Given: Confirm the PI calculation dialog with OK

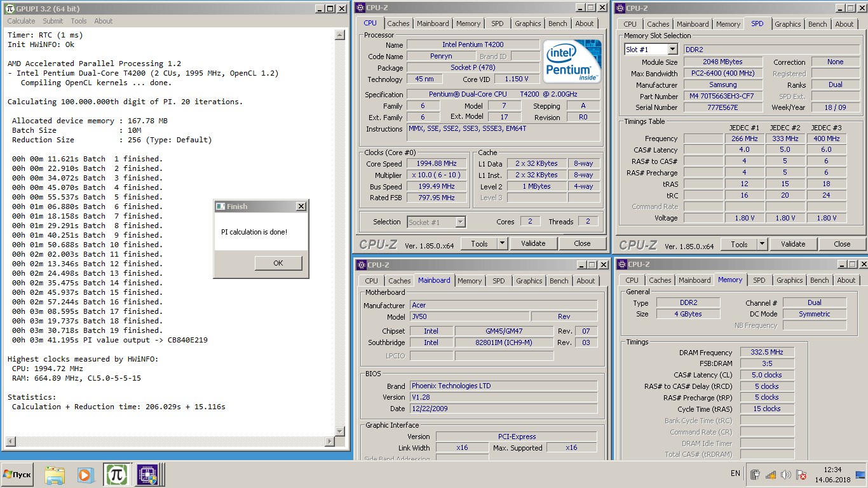Looking at the screenshot, I should tap(278, 263).
